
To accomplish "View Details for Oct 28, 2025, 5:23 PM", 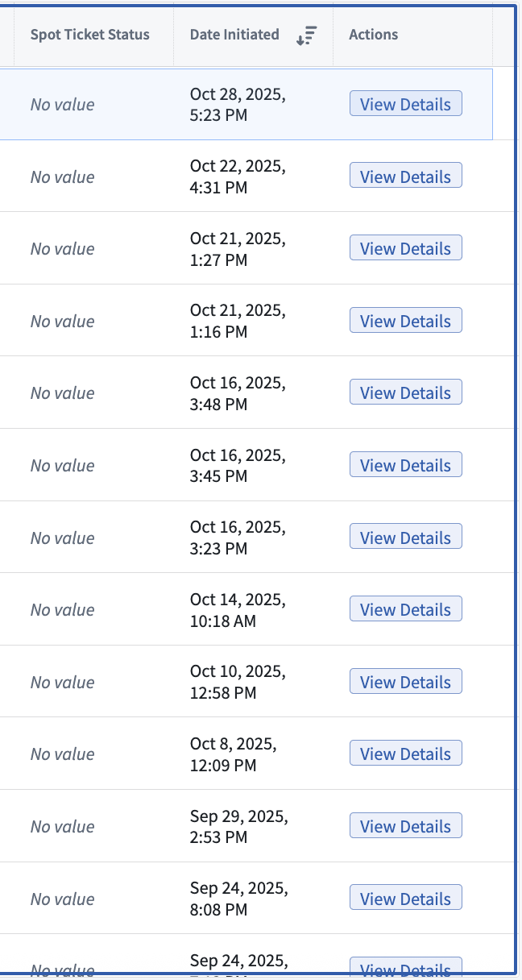I will pyautogui.click(x=405, y=104).
